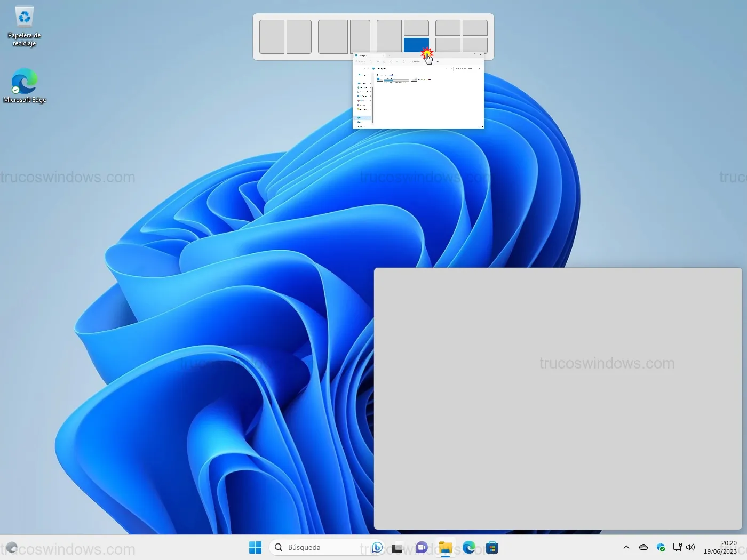The image size is (747, 560).
Task: Launch the Teams Chat taskbar icon
Action: (422, 548)
